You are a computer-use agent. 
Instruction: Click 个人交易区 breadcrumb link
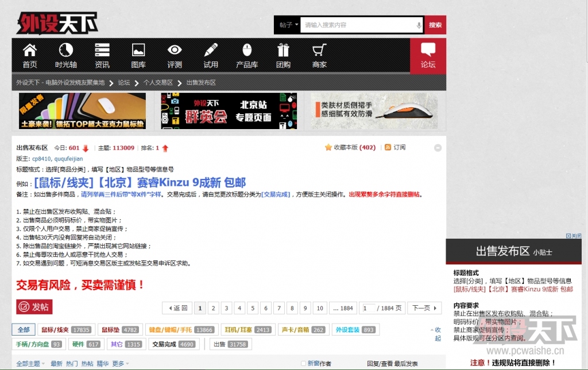158,83
